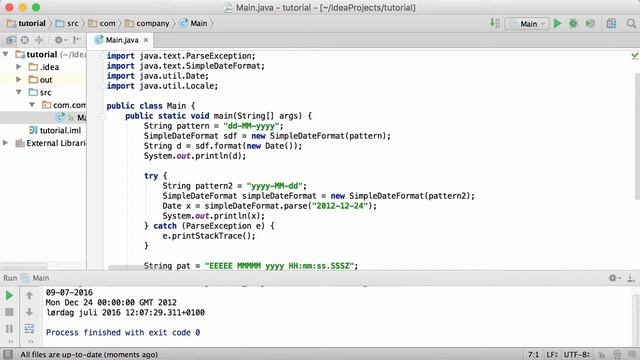Click the status message "All files are up-to-date"

click(x=89, y=355)
